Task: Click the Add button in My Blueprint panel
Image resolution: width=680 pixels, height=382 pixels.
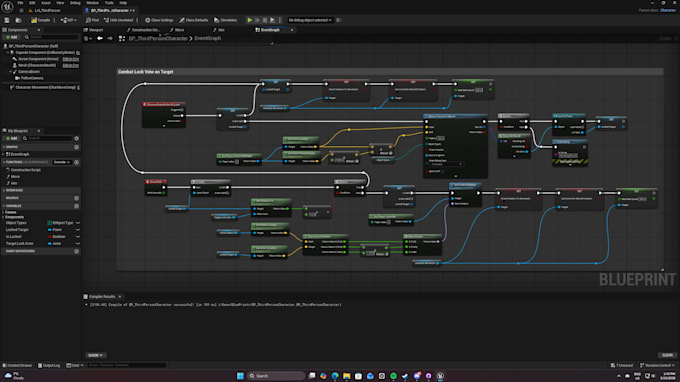Action: click(x=11, y=138)
